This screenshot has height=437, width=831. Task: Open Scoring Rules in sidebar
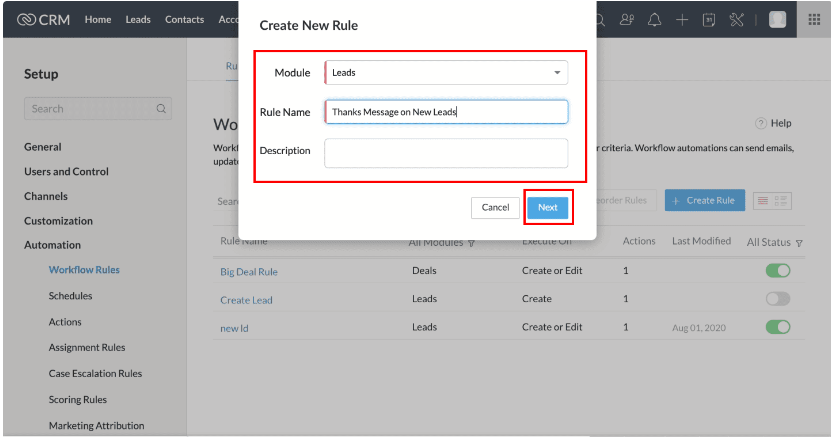coord(78,399)
